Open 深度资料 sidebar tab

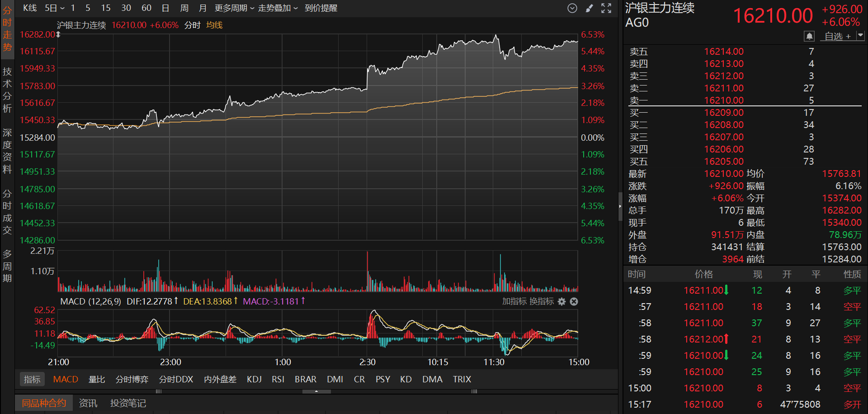(x=7, y=151)
